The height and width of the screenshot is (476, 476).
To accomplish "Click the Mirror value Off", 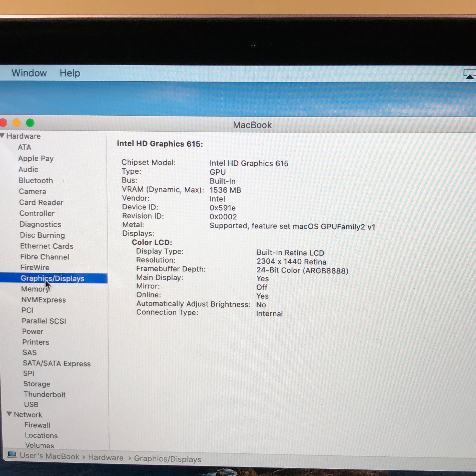I will pos(262,287).
